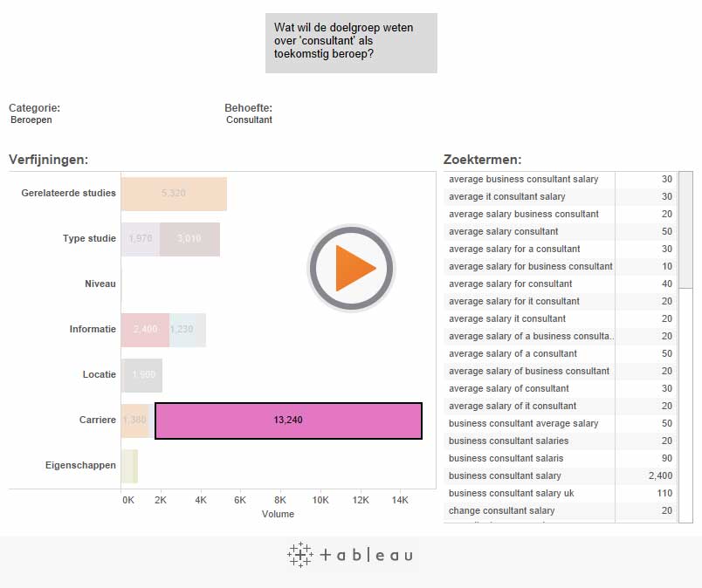The image size is (702, 588).
Task: Click the orange play button overlay
Action: click(x=351, y=269)
